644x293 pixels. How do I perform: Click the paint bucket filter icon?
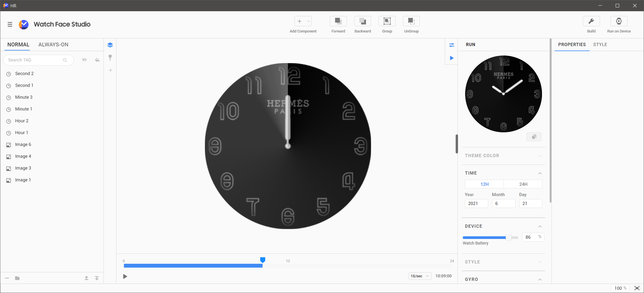coord(97,60)
